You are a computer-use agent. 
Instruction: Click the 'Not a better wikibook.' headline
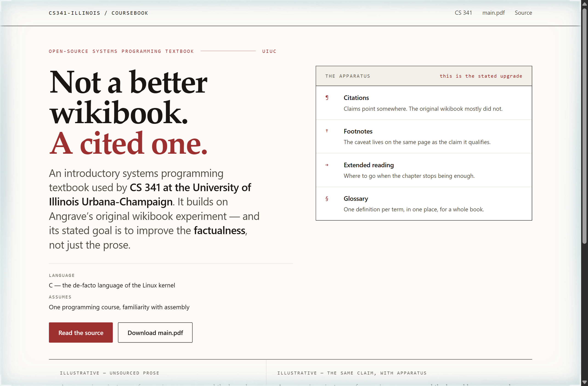click(128, 97)
